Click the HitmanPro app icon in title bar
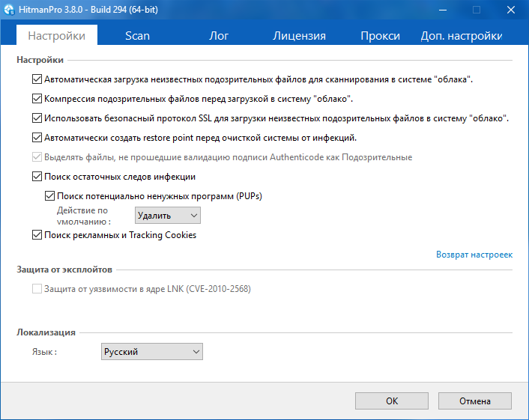The image size is (529, 420). (9, 10)
